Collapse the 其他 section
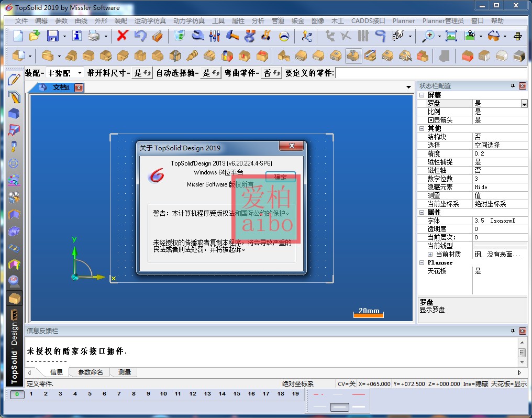 [422, 128]
